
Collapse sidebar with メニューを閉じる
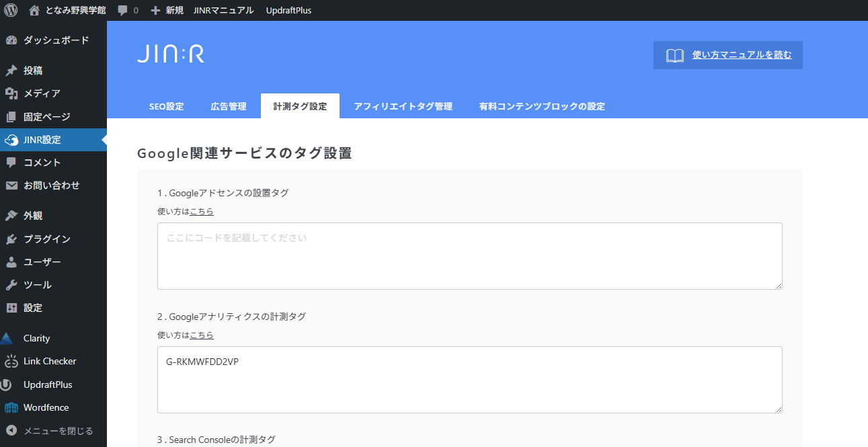tap(58, 431)
